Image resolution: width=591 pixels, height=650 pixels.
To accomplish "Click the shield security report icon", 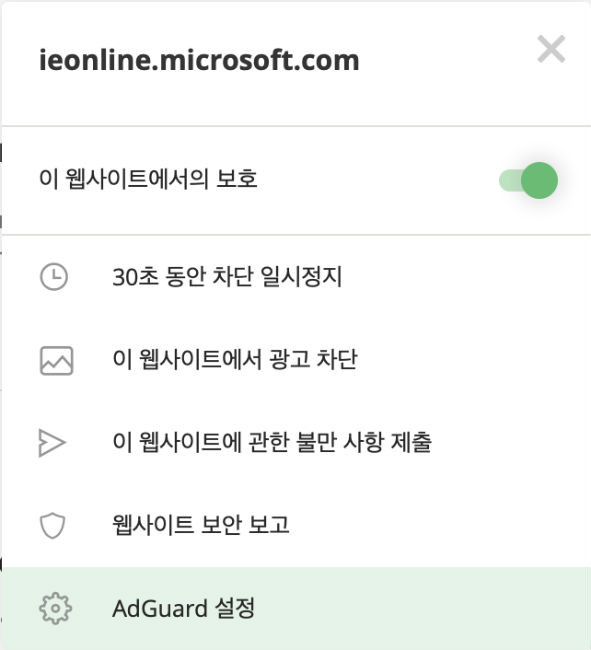I will point(52,526).
